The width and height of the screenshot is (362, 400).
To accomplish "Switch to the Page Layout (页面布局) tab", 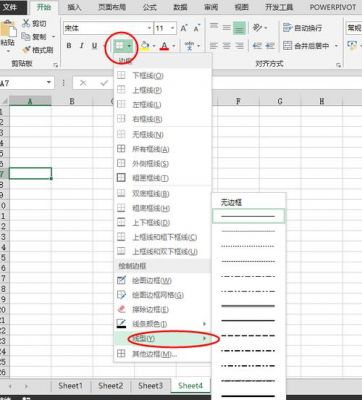I will (x=112, y=7).
